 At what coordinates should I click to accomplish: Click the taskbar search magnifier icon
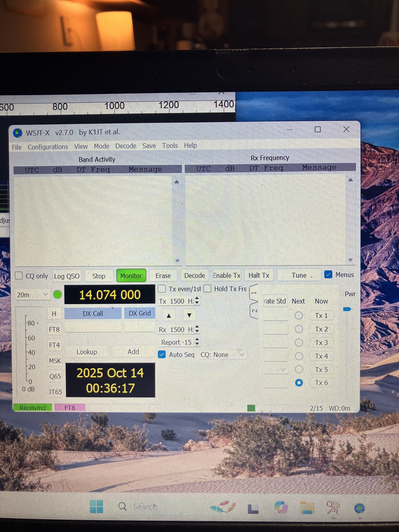click(122, 507)
